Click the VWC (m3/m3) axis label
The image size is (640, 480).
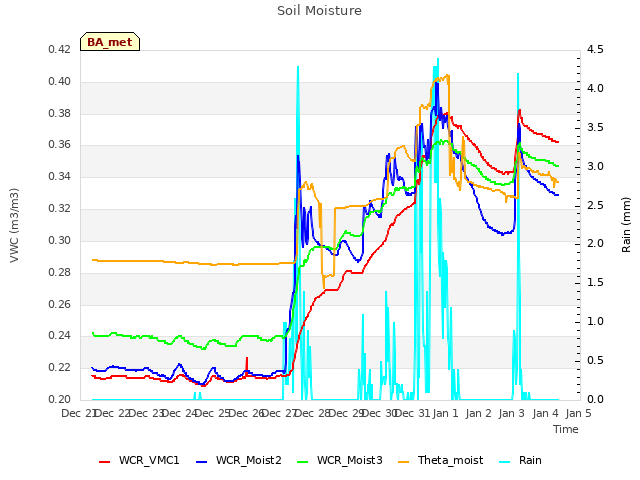click(14, 225)
